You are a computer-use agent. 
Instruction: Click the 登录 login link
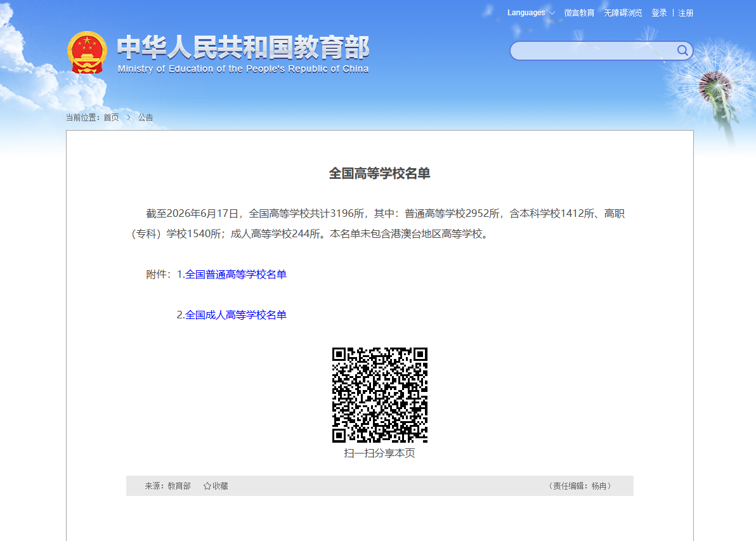point(658,13)
